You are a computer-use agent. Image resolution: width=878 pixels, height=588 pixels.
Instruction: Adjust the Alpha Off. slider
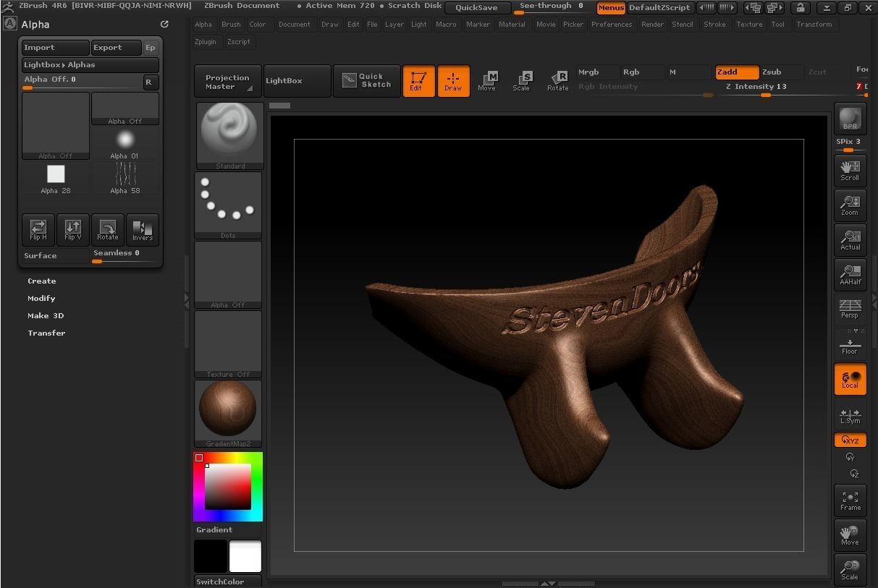(x=81, y=82)
